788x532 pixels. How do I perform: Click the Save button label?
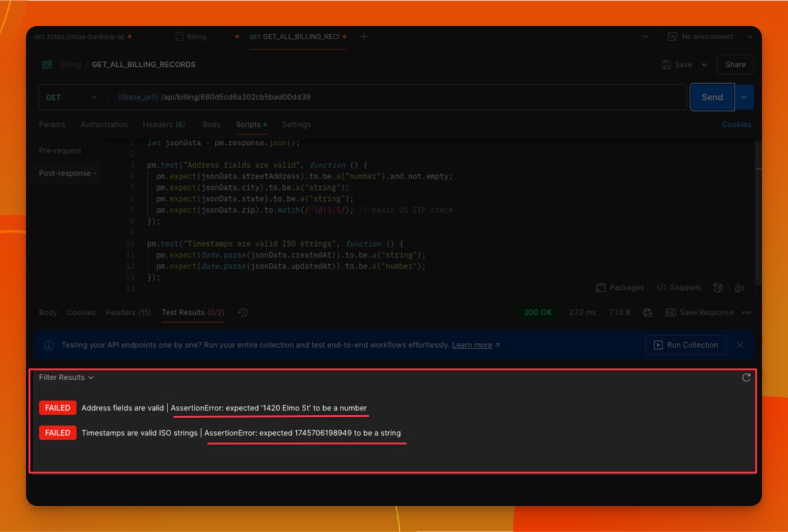click(683, 64)
